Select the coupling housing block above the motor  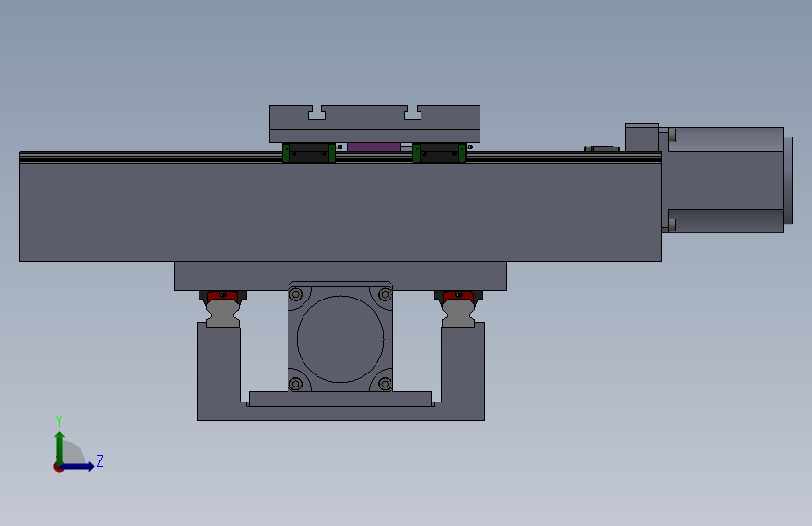[642, 138]
